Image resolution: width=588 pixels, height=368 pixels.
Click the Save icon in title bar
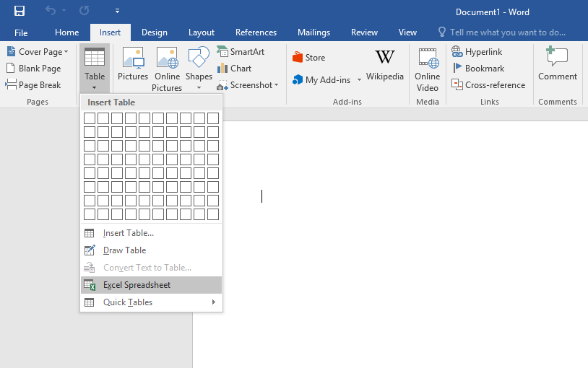(20, 11)
